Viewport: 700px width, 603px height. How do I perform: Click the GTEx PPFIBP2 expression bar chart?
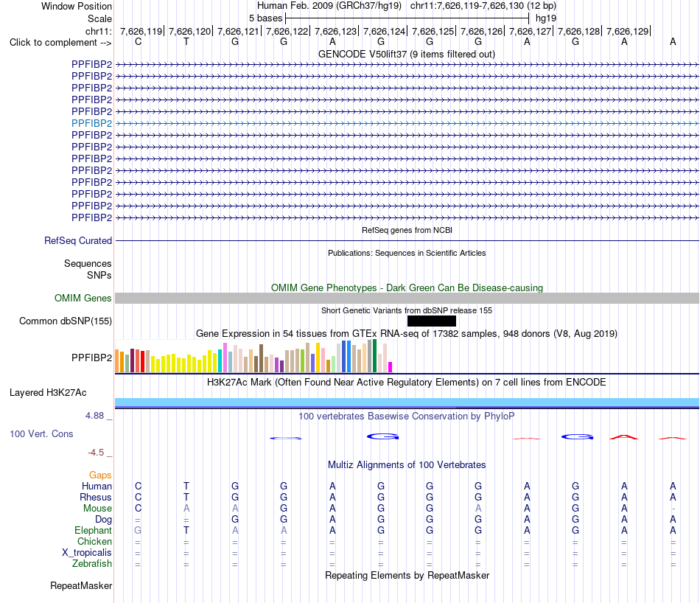click(x=254, y=357)
